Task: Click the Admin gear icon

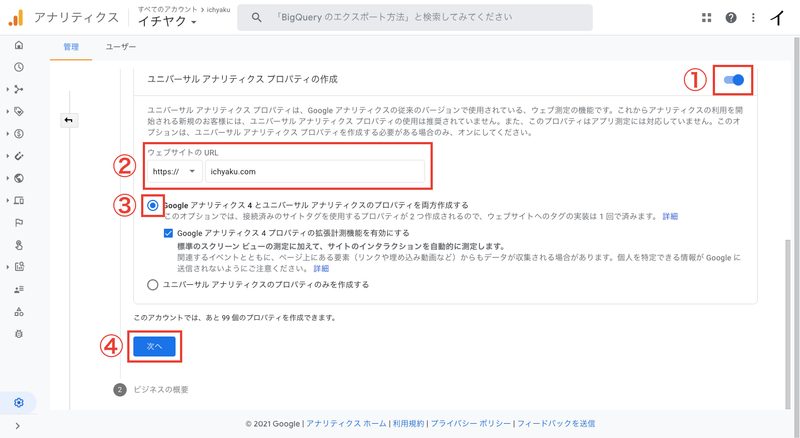Action: click(19, 402)
